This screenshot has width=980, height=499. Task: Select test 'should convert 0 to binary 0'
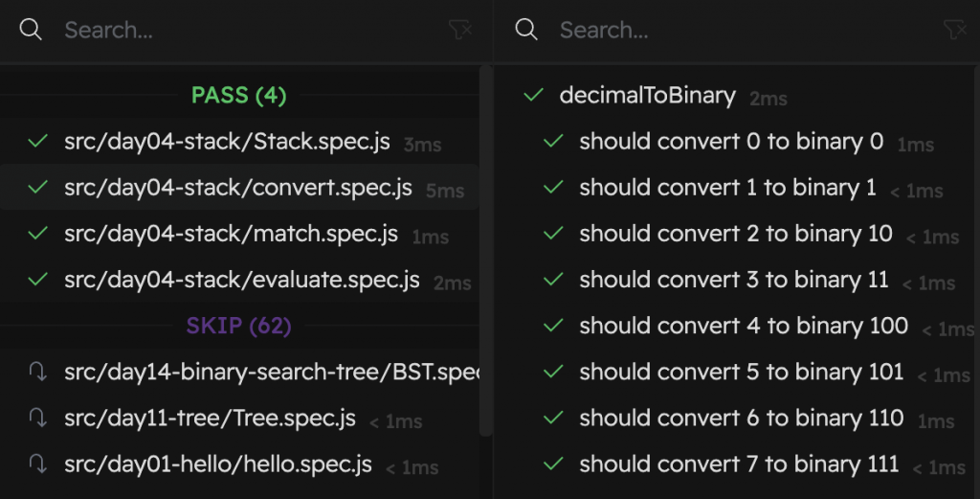pos(731,143)
